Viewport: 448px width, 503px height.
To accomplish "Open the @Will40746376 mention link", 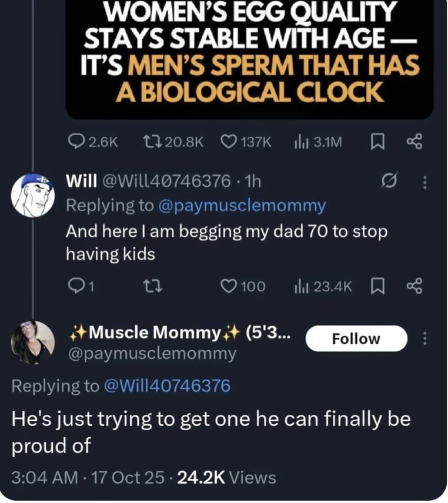I will click(x=166, y=386).
